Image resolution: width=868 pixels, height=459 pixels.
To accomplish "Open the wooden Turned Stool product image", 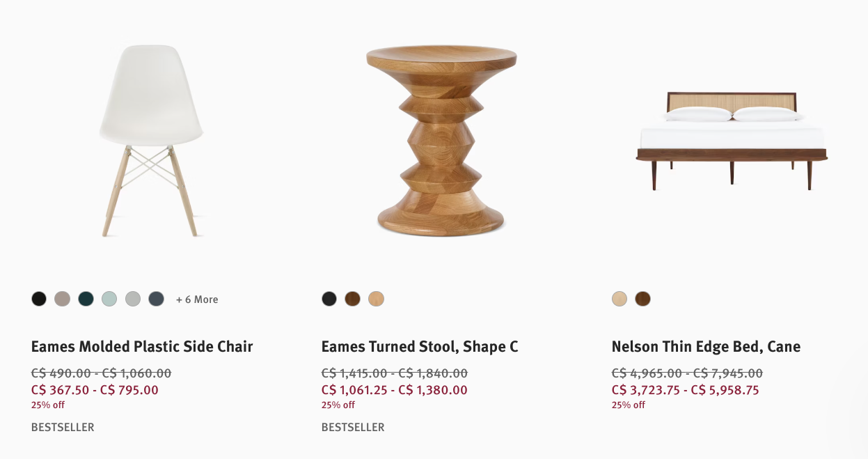I will [441, 141].
